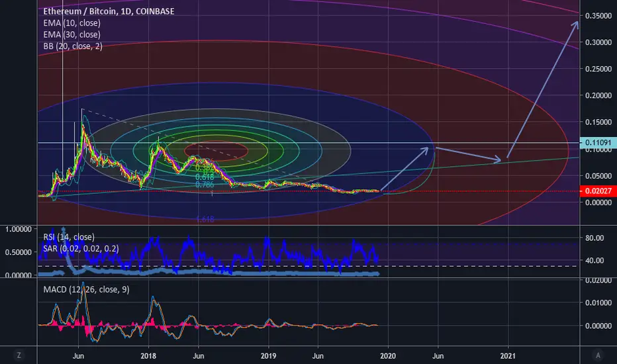The width and height of the screenshot is (617, 364).
Task: Click the 0.01000 MACD axis value
Action: [598, 302]
